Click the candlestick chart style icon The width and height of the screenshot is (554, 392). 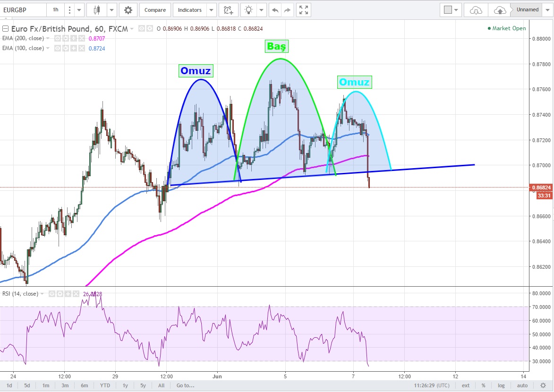click(97, 10)
